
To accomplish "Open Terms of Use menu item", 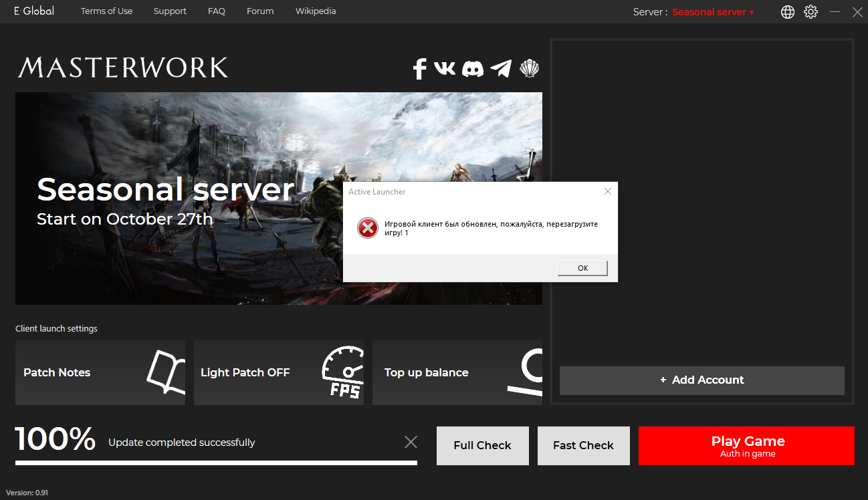I will [106, 11].
